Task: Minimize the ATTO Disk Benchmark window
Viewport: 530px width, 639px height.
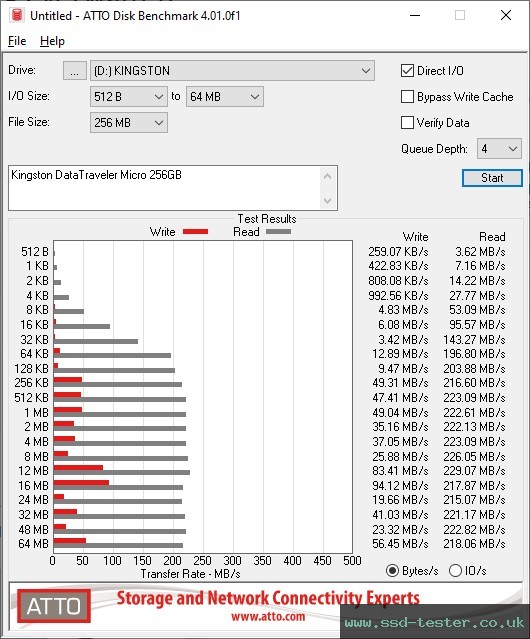Action: coord(415,15)
